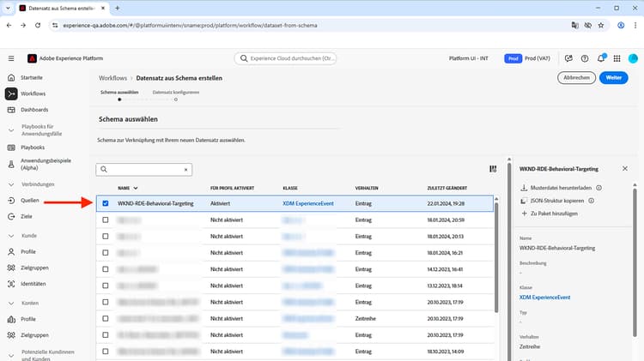The height and width of the screenshot is (361, 644).
Task: Click the Abbrechen button
Action: tap(576, 77)
